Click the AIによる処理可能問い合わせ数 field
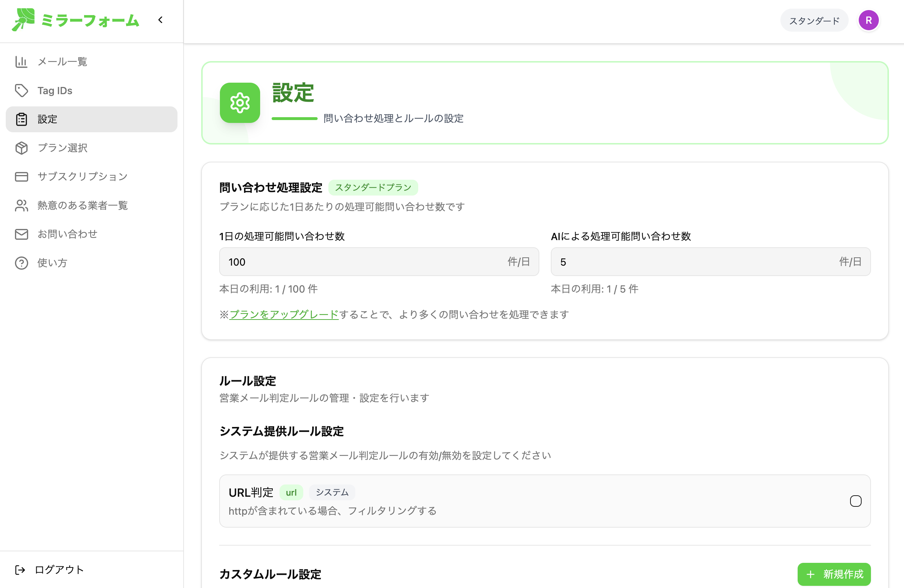 (695, 262)
